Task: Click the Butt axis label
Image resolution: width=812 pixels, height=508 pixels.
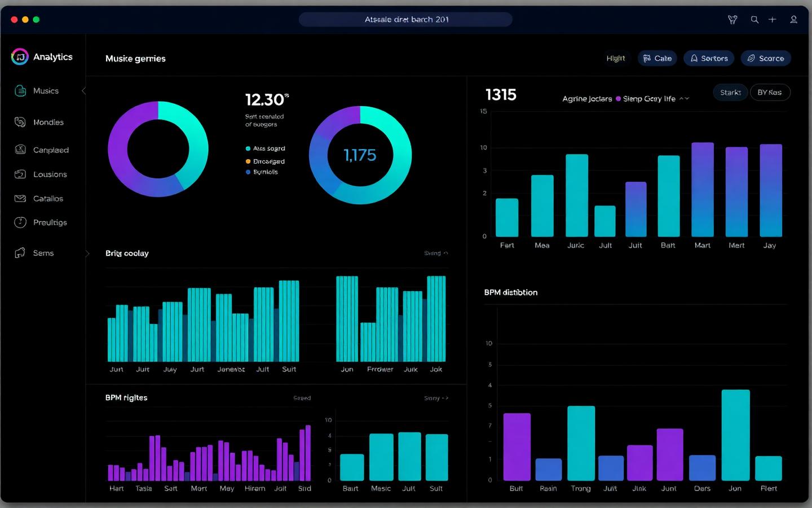Action: tap(516, 489)
